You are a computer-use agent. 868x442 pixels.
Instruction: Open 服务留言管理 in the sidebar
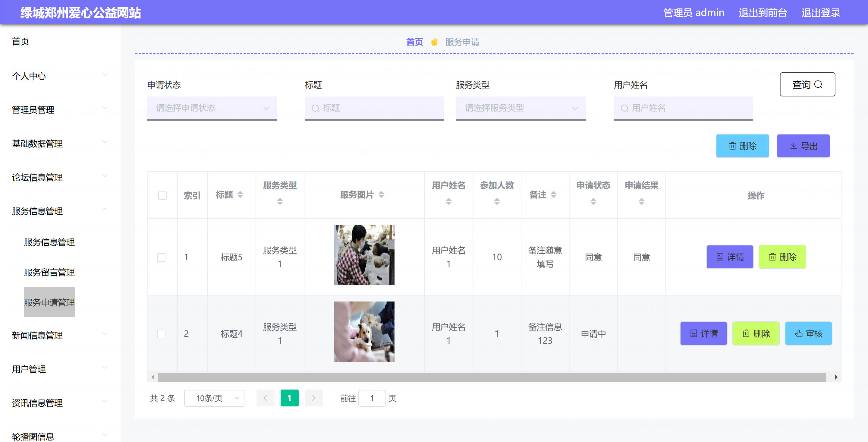[x=49, y=272]
